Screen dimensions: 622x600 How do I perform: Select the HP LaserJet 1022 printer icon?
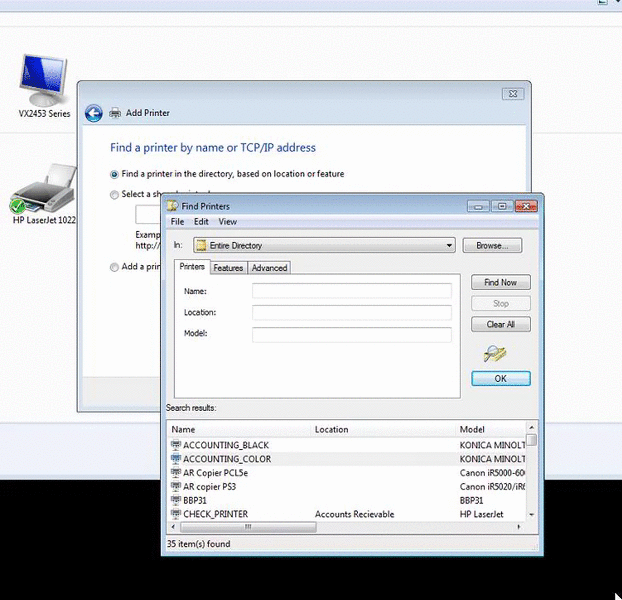44,190
